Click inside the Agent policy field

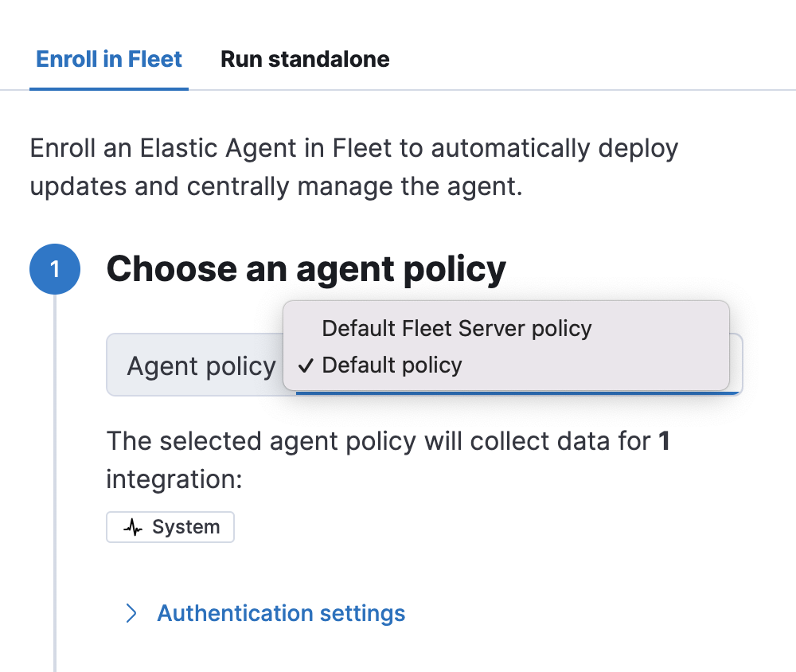(x=199, y=365)
